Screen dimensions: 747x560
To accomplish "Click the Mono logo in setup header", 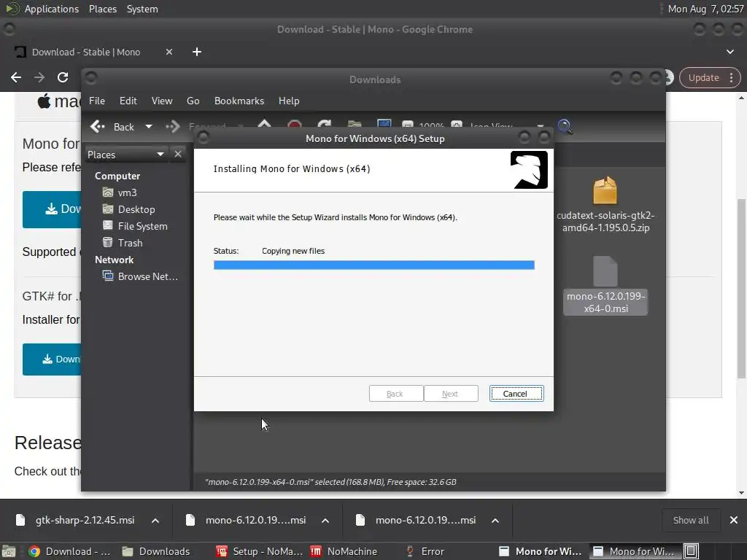I will [x=529, y=170].
